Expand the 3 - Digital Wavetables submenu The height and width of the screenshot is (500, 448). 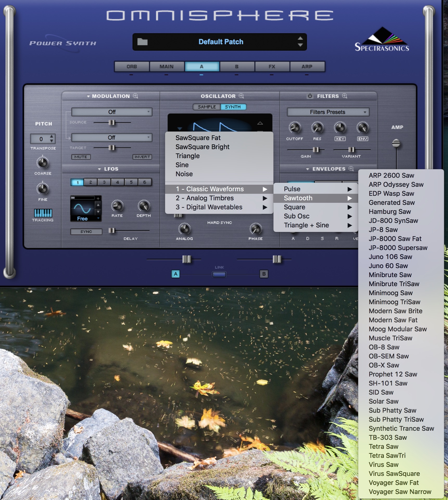point(219,207)
